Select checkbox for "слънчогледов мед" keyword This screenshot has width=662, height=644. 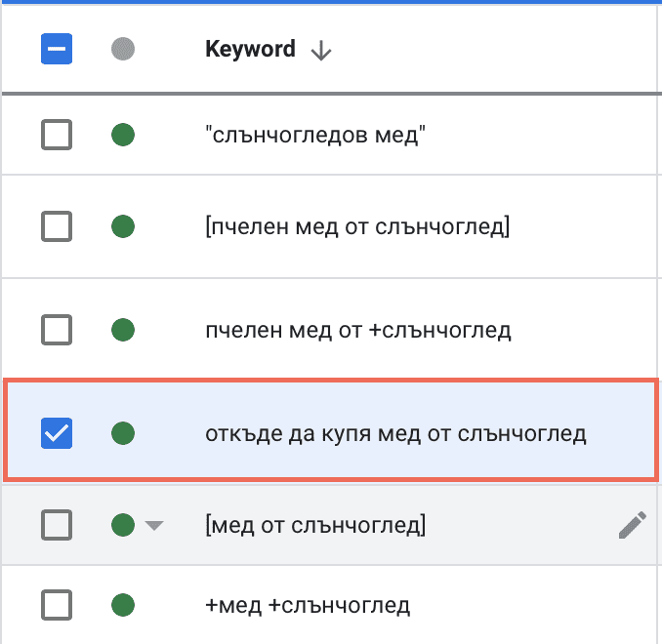tap(57, 135)
